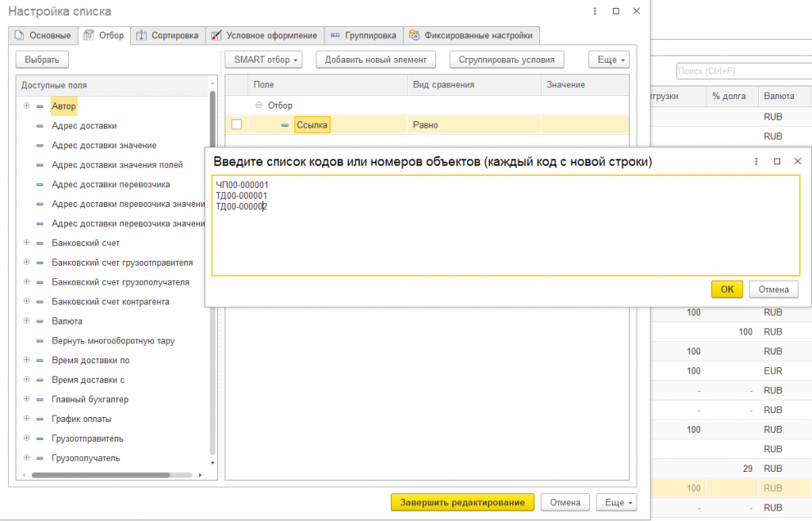Confirm the code list with OK
The width and height of the screenshot is (812, 521).
727,289
